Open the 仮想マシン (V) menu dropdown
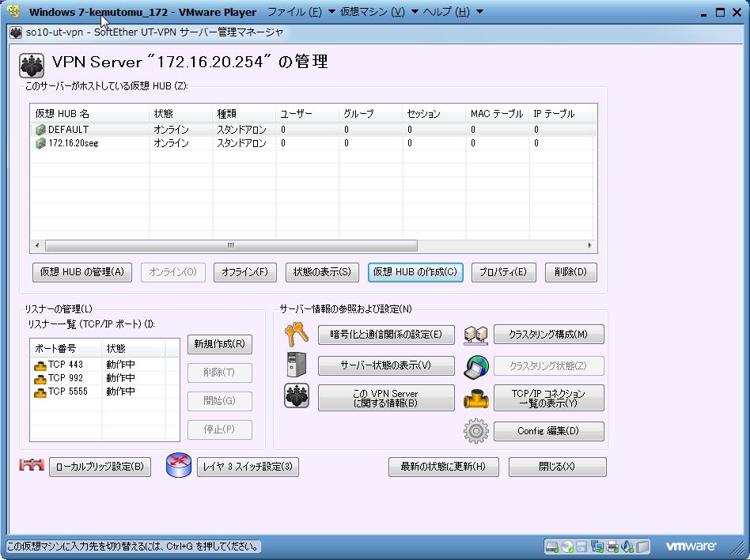Image resolution: width=750 pixels, height=560 pixels. (x=379, y=12)
